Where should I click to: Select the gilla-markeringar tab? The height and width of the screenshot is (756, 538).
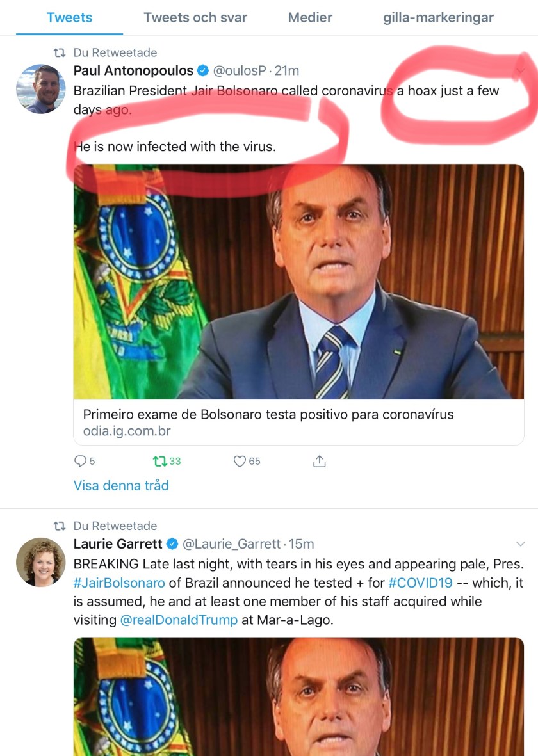[438, 17]
